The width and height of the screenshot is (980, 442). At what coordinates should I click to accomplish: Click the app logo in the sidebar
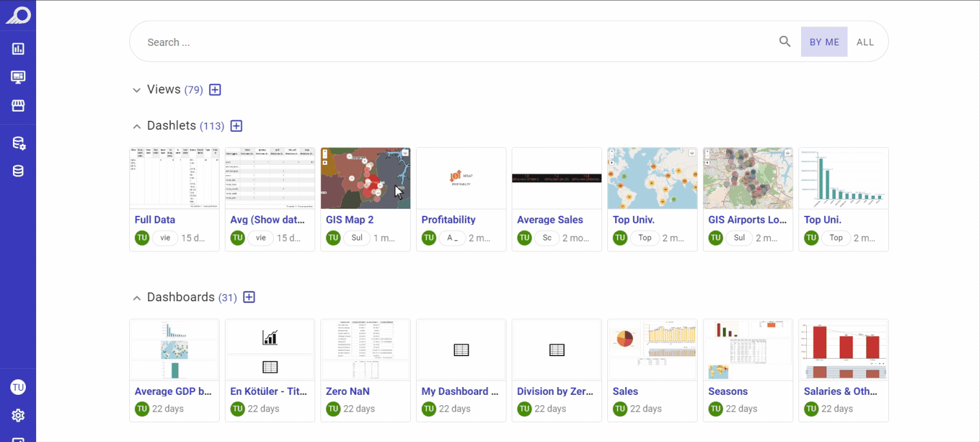(x=18, y=15)
